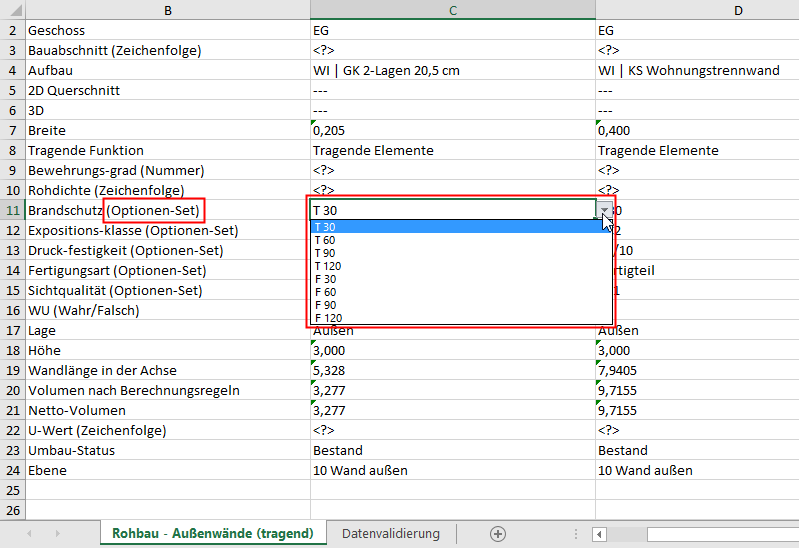Click '10 Wand außen' in column C
This screenshot has height=548, width=799.
(452, 471)
